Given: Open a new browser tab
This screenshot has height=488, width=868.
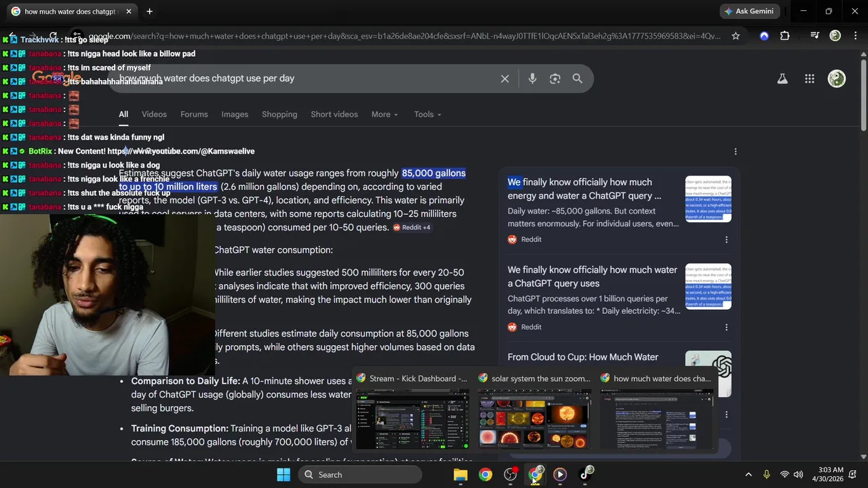Looking at the screenshot, I should coord(149,12).
